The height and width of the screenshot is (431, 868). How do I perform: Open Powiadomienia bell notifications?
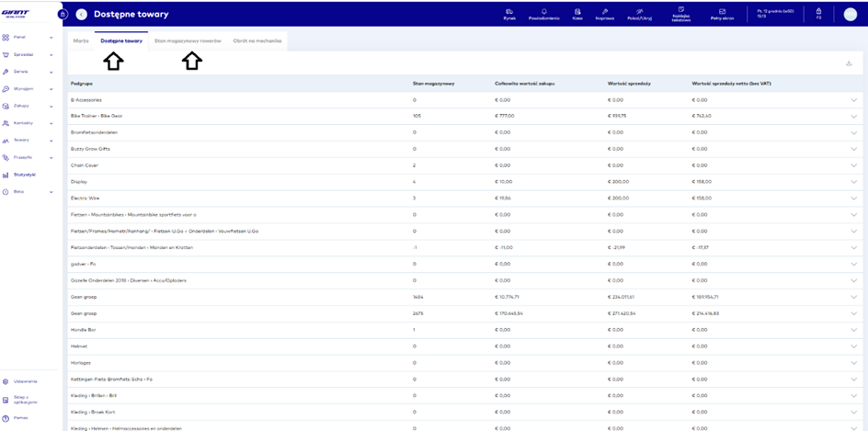(x=543, y=13)
